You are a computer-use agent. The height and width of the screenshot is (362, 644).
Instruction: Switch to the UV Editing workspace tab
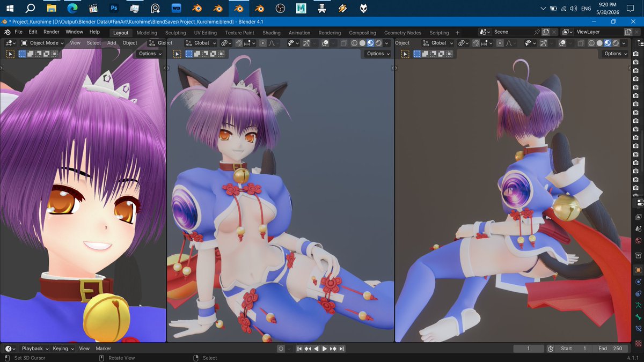click(206, 33)
